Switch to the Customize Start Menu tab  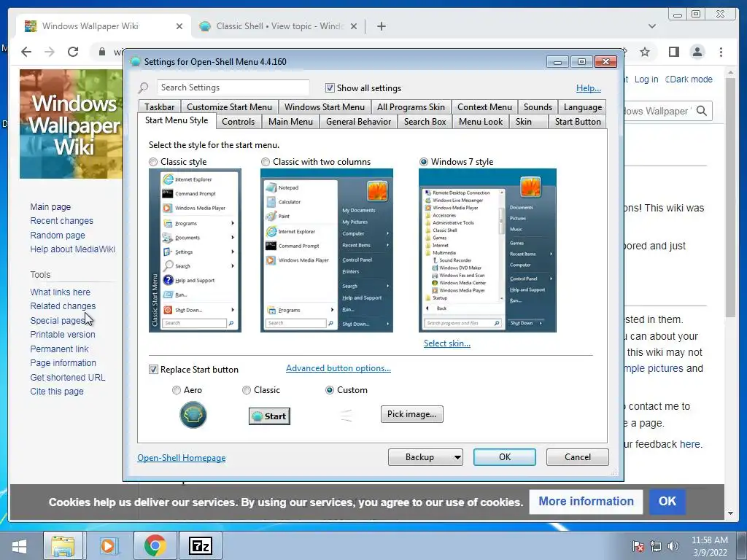230,107
